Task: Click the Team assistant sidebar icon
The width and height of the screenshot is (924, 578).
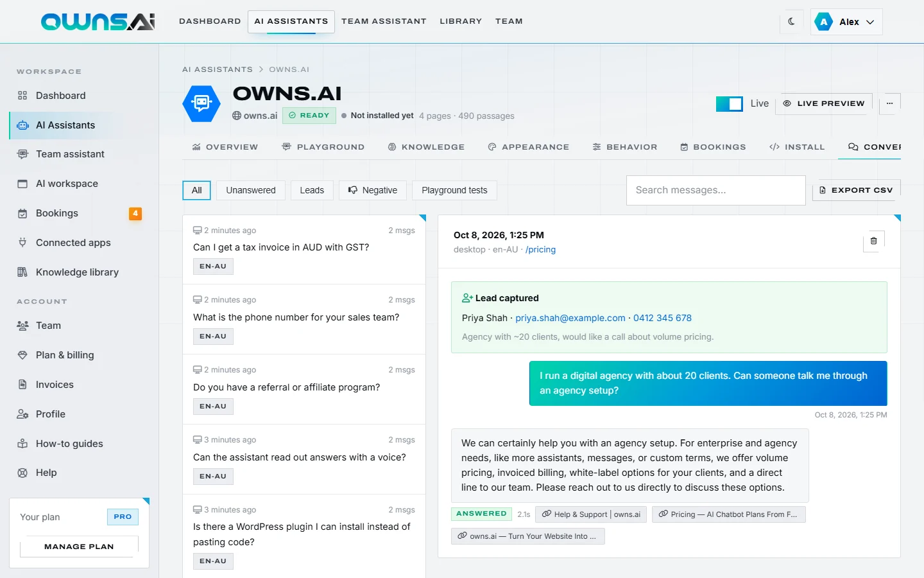Action: [22, 154]
